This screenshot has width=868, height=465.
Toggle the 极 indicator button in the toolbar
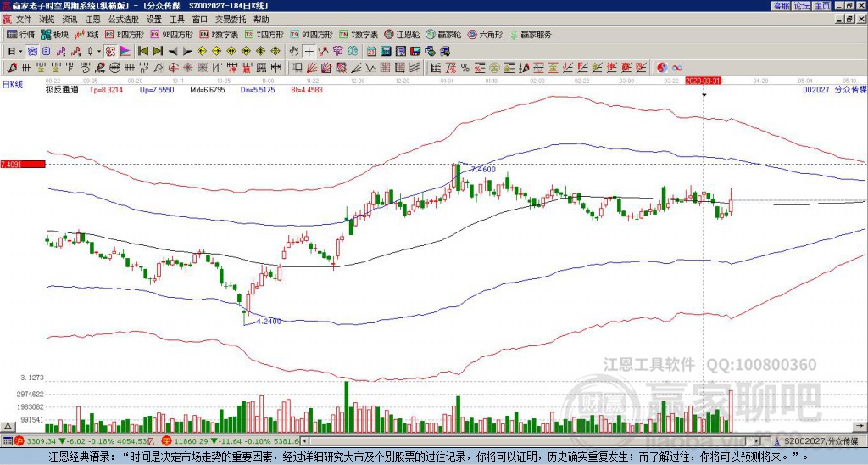110,52
